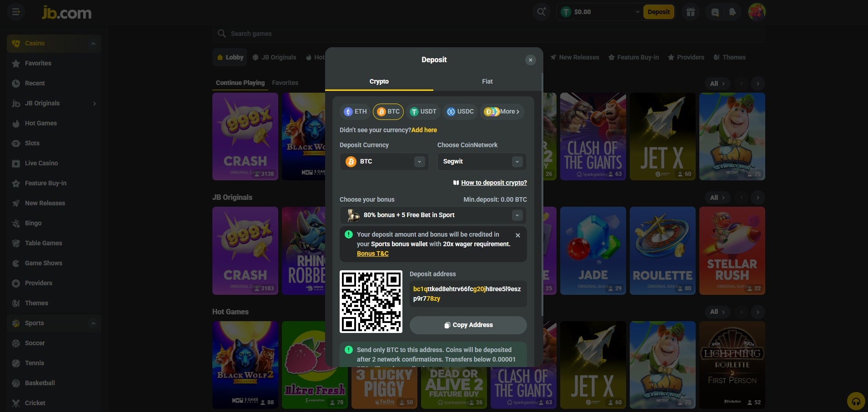Open Recent in the sidebar
The width and height of the screenshot is (868, 412).
[x=54, y=83]
